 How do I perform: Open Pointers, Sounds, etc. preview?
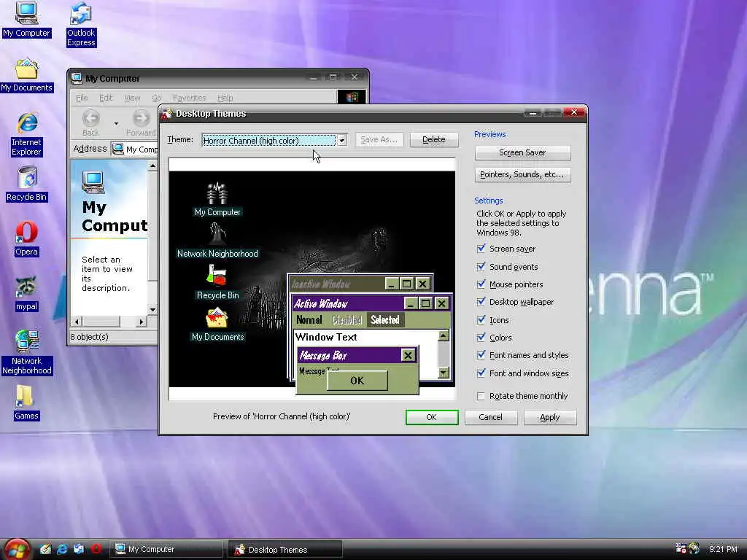pyautogui.click(x=522, y=174)
